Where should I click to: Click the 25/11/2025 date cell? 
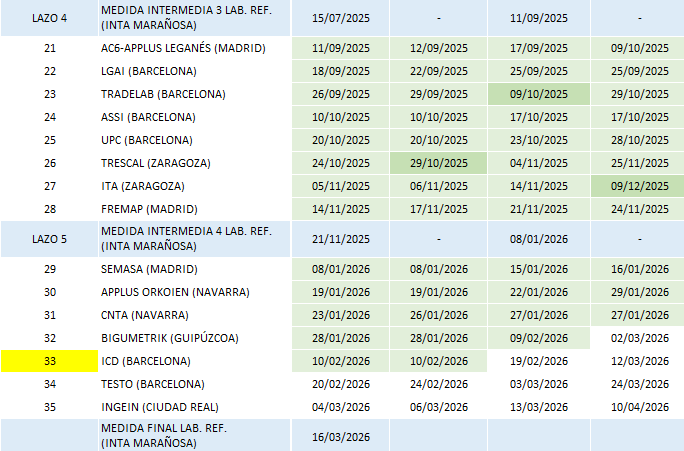point(636,163)
